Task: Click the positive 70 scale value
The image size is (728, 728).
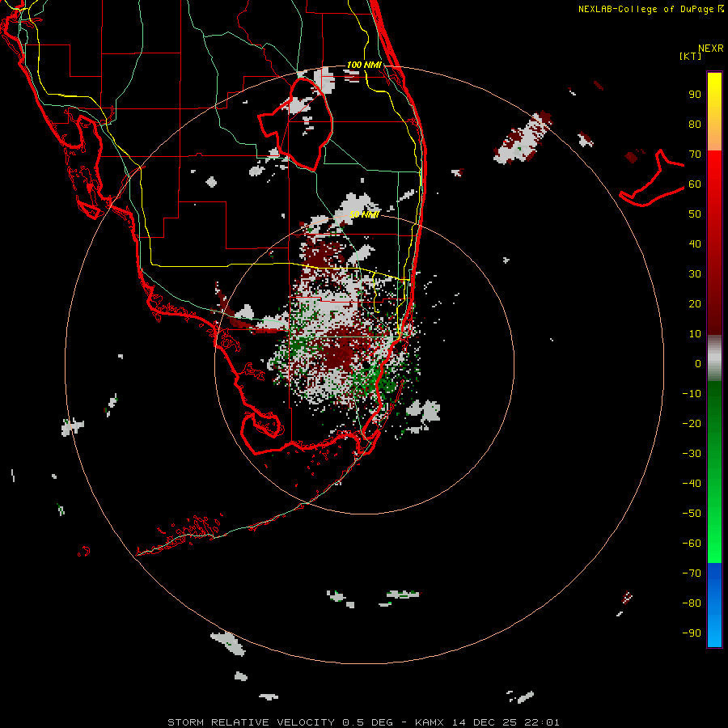Action: coord(695,154)
